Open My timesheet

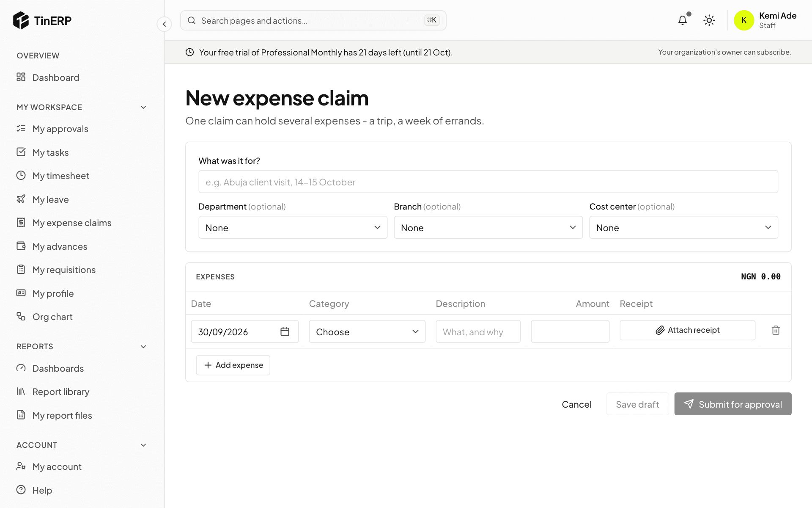click(82, 176)
